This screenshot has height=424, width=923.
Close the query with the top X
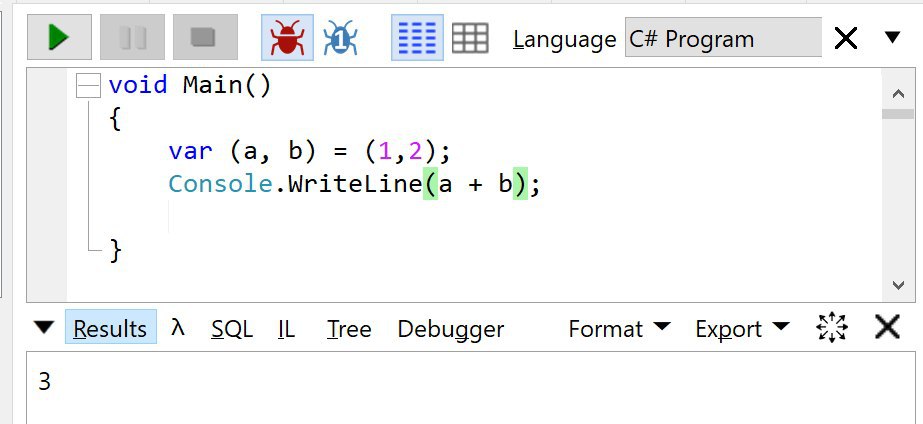coord(846,39)
